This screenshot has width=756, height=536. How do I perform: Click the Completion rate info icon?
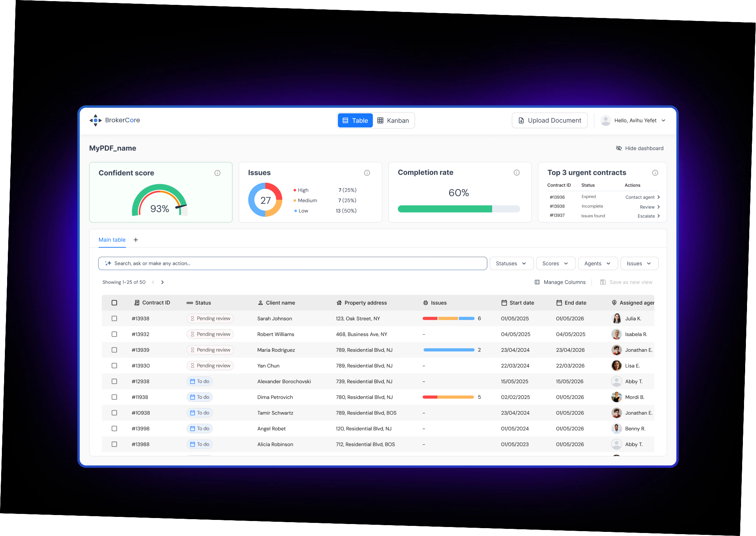point(516,173)
